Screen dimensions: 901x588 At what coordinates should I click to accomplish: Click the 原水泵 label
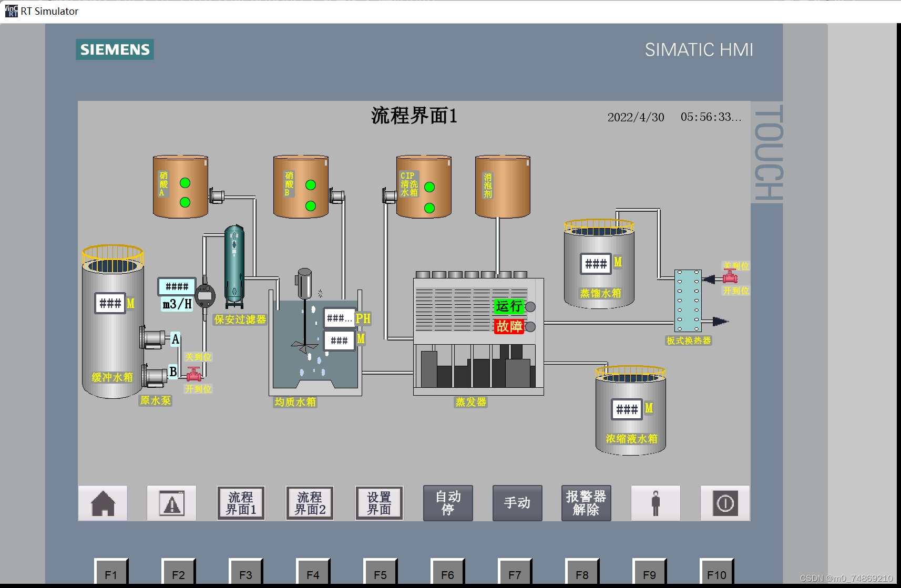(156, 400)
